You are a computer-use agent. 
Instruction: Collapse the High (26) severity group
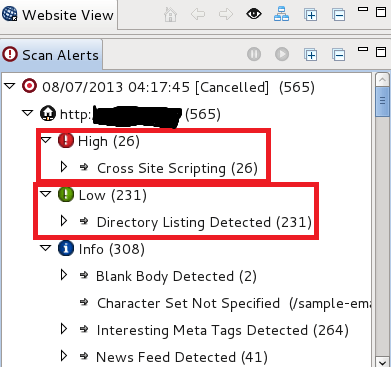point(46,140)
